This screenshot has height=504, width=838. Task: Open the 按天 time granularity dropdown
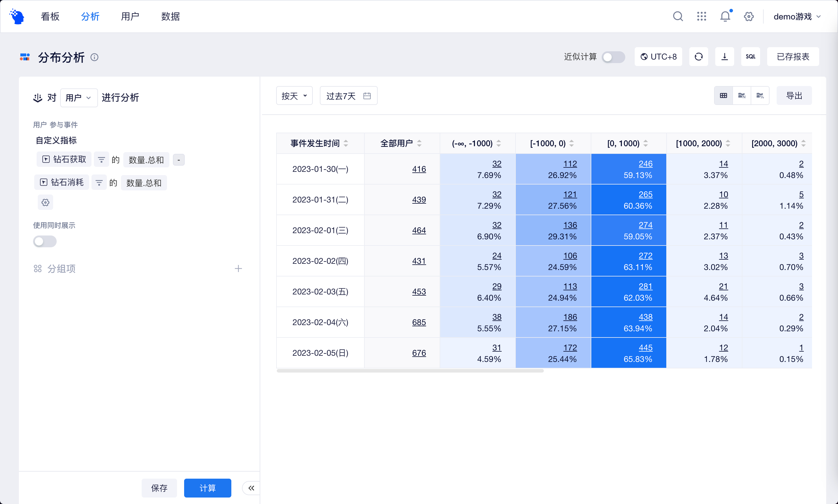tap(294, 95)
